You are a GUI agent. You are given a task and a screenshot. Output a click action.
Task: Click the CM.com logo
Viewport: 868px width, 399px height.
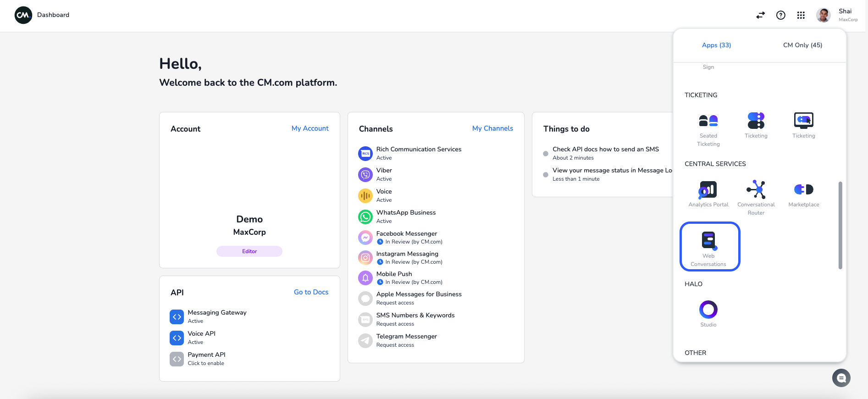(x=23, y=15)
